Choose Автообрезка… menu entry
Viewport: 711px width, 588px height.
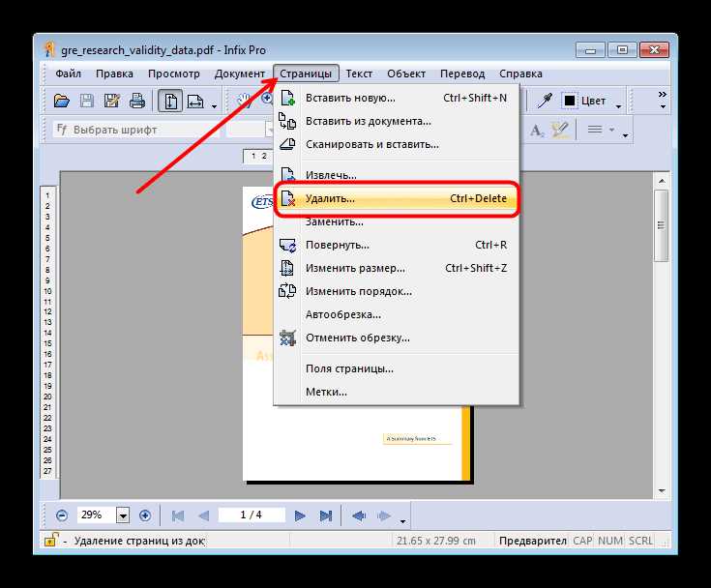click(x=397, y=314)
